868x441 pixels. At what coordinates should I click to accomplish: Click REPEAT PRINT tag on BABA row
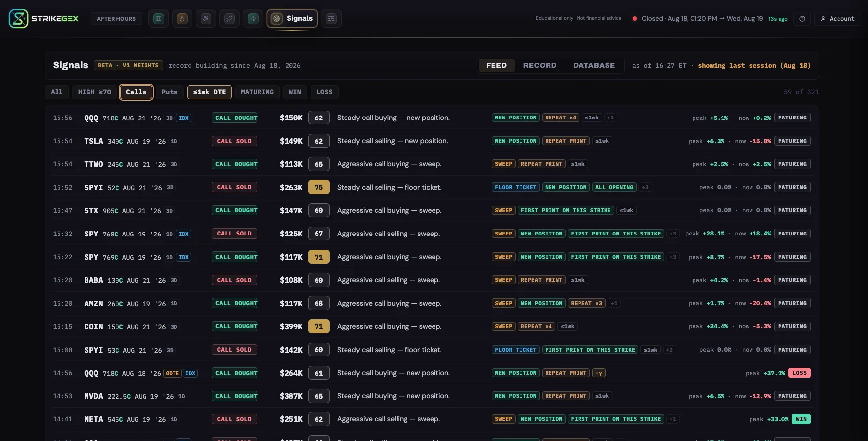pos(542,280)
